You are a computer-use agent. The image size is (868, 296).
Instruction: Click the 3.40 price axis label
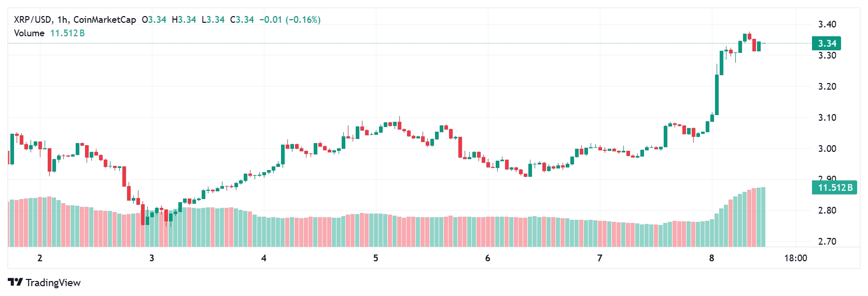pos(827,24)
